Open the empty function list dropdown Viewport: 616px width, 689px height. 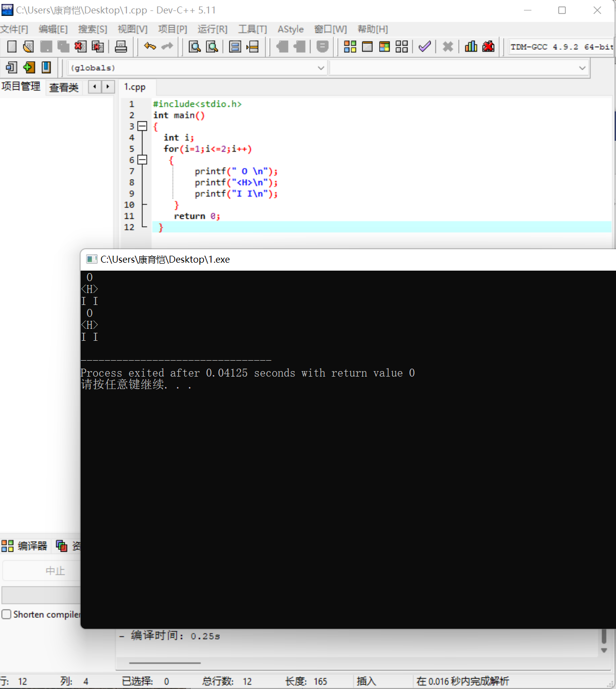click(459, 68)
